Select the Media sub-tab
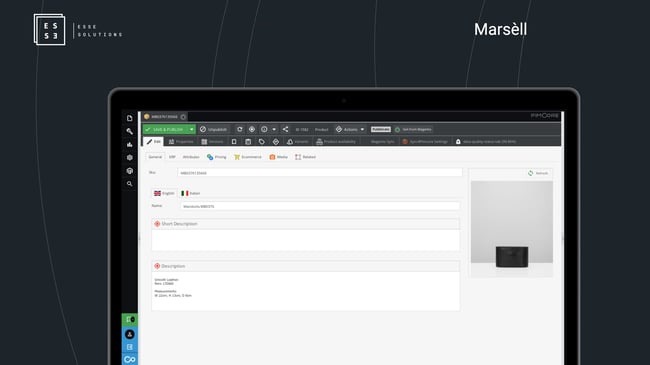650x365 pixels. 278,157
